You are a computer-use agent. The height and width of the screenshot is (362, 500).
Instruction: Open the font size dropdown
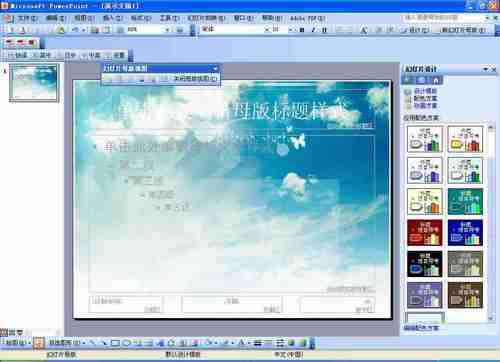point(291,30)
